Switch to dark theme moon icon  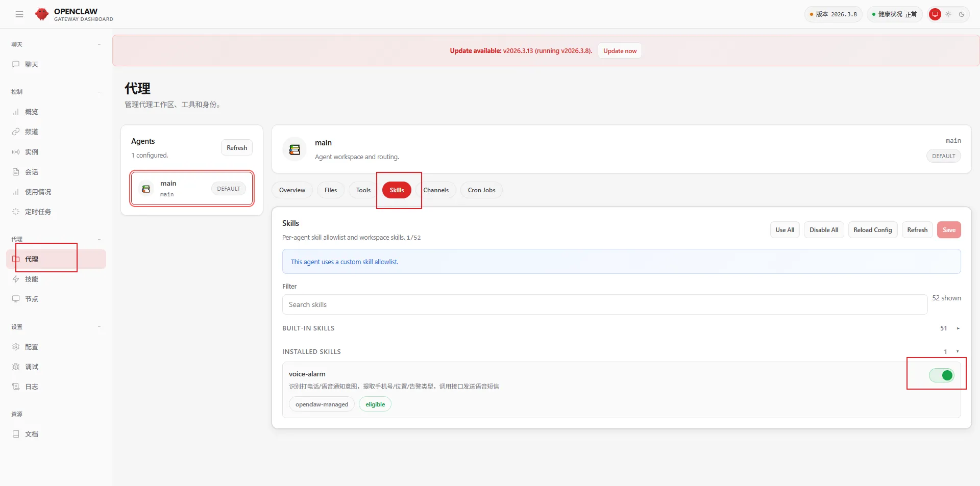tap(962, 14)
